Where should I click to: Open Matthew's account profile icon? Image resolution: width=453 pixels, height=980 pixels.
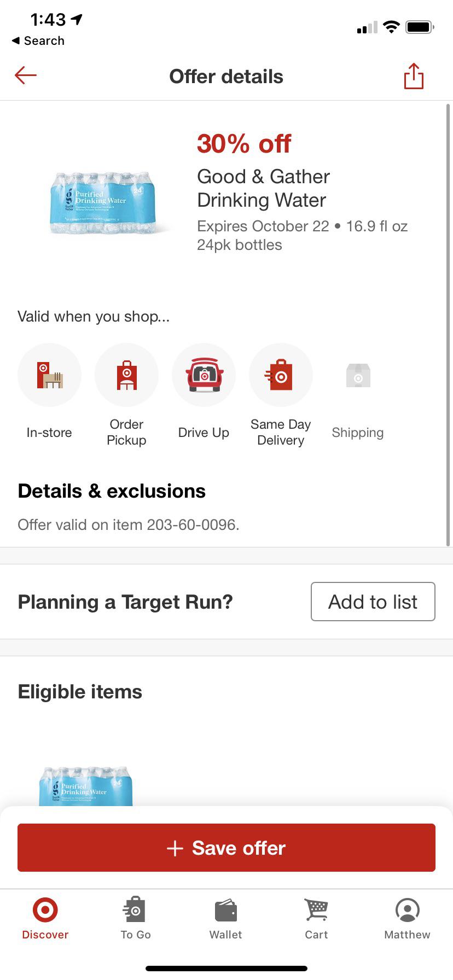407,908
